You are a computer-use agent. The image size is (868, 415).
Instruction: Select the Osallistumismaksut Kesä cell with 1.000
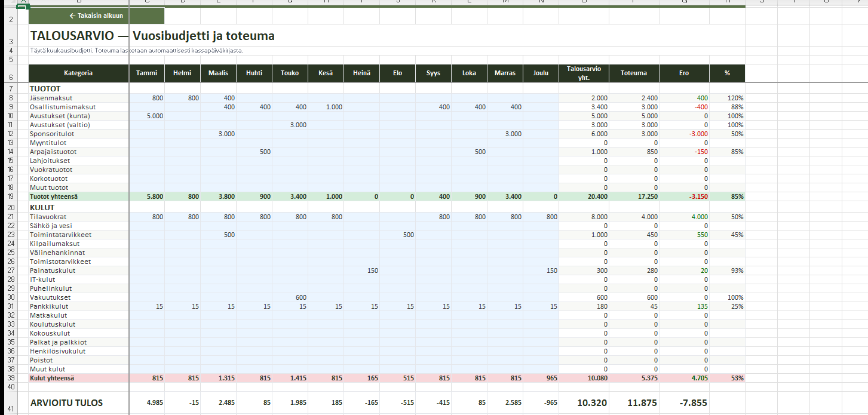[326, 107]
